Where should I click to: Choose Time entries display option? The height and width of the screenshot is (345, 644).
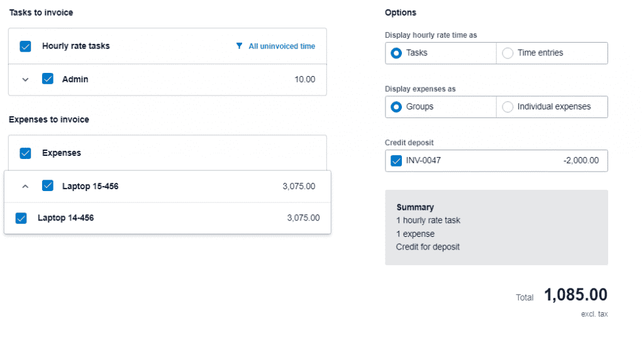tap(508, 53)
